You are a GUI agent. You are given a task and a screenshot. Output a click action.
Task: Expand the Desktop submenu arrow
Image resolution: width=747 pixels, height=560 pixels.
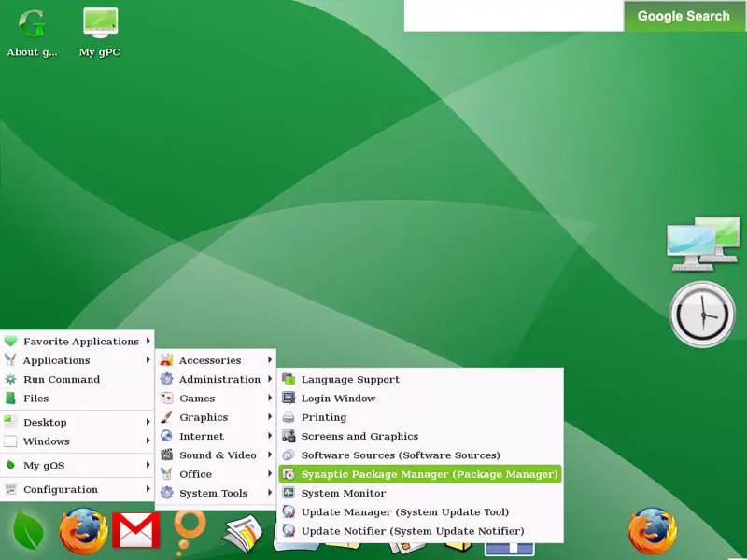(148, 422)
